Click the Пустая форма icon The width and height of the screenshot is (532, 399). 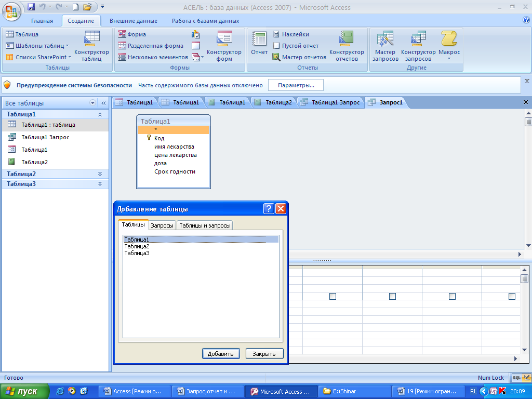[x=196, y=46]
